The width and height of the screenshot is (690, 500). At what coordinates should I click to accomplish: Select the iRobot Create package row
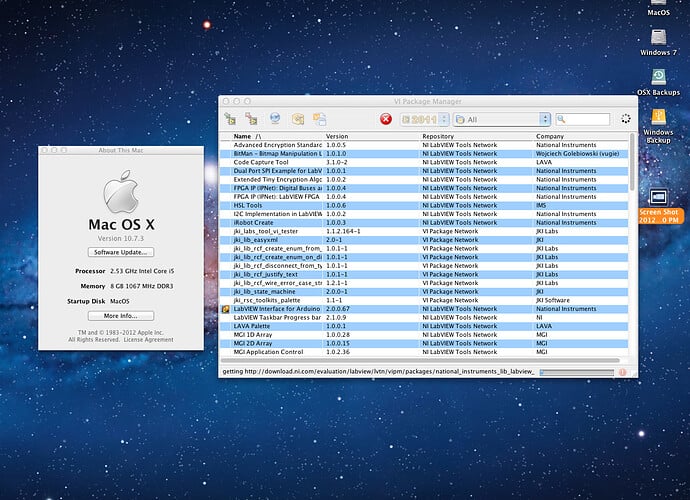[424, 223]
